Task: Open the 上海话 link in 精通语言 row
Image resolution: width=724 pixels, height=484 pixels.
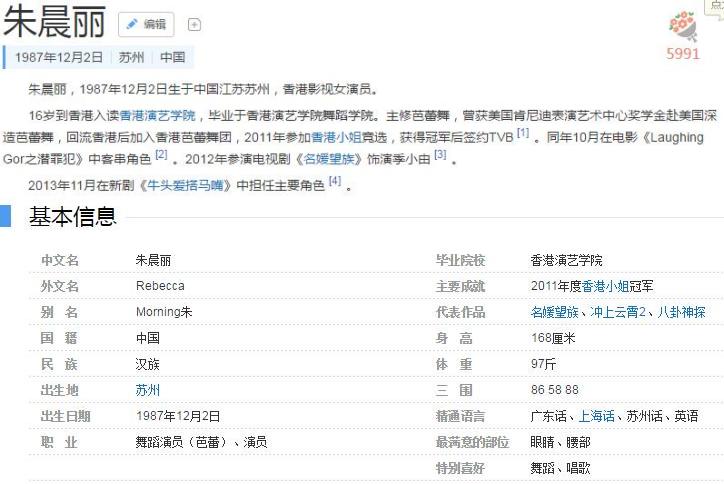Action: [x=596, y=416]
